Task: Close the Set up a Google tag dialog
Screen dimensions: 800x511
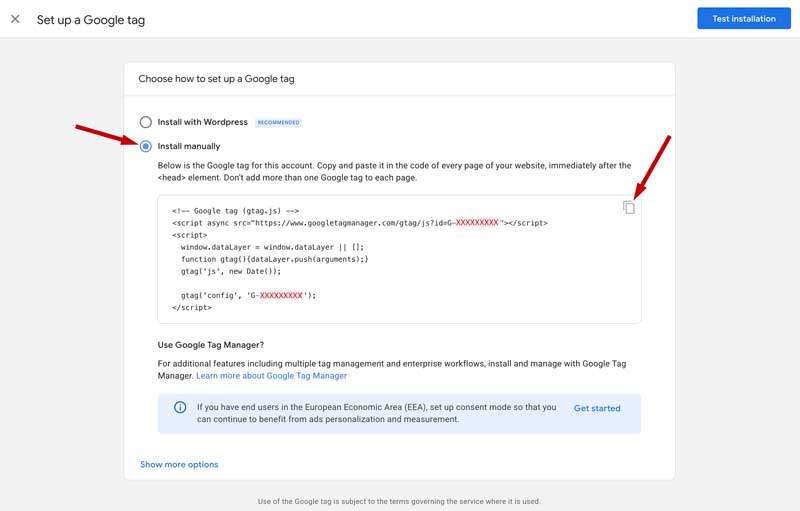Action: pyautogui.click(x=15, y=19)
